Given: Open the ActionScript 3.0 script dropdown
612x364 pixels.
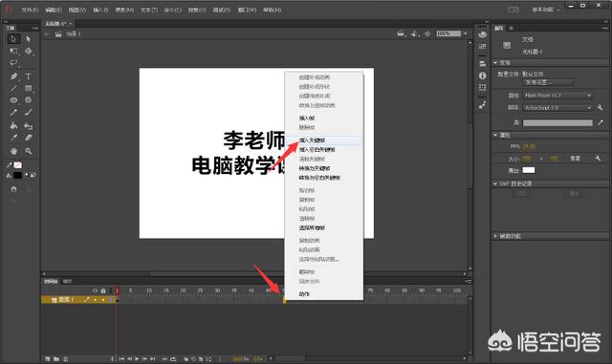Looking at the screenshot, I should [x=557, y=108].
